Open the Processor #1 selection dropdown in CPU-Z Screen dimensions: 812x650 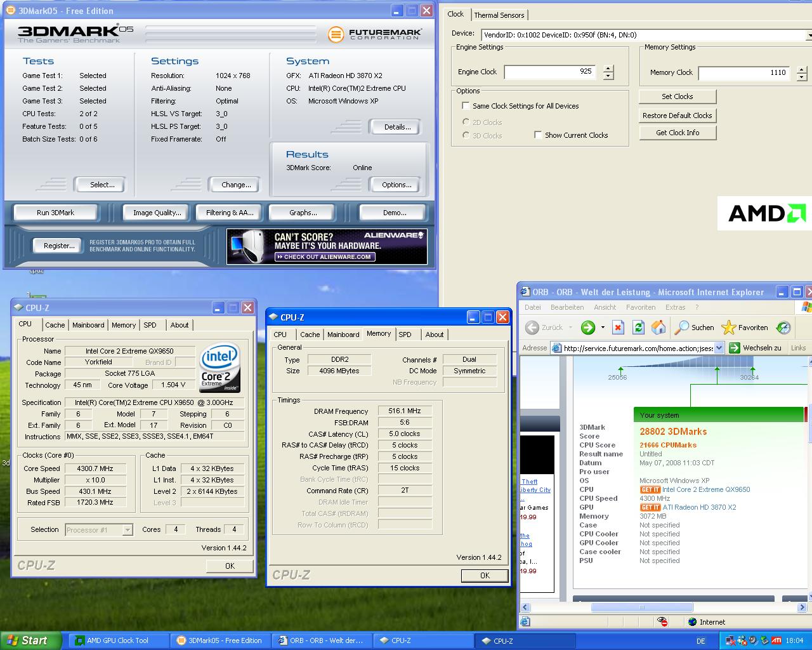pos(128,530)
